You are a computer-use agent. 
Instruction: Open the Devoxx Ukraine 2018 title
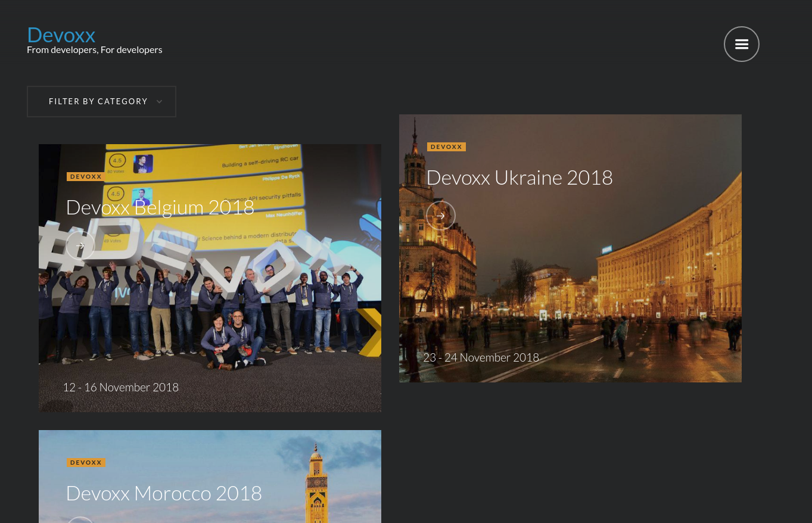[519, 178]
